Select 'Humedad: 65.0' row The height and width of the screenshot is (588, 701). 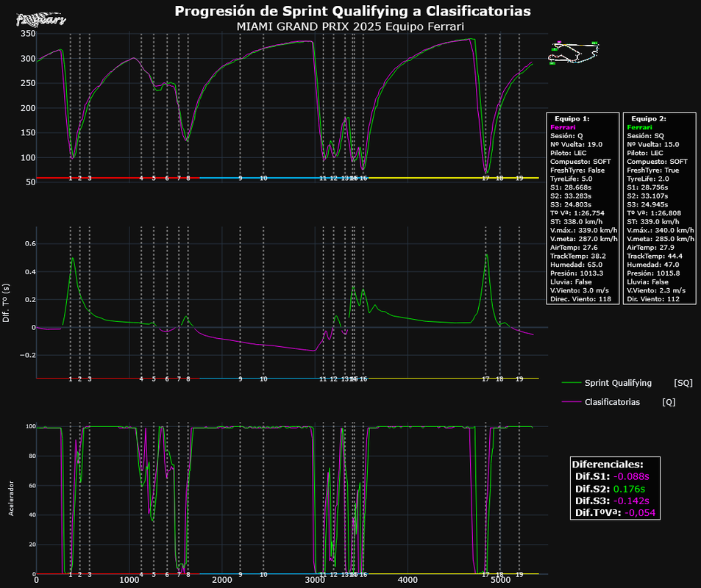576,265
